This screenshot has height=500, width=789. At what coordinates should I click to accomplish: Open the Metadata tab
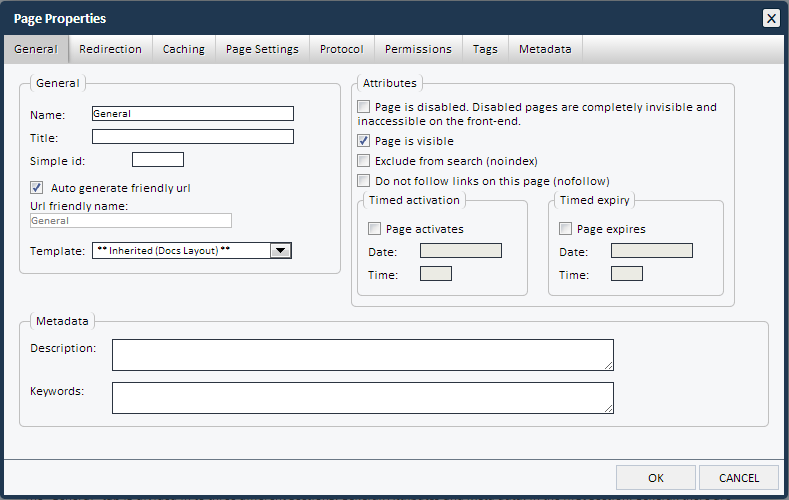pos(545,49)
